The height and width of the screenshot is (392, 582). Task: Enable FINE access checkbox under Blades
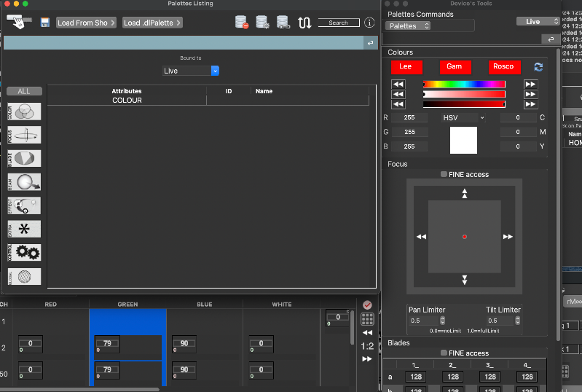point(444,353)
